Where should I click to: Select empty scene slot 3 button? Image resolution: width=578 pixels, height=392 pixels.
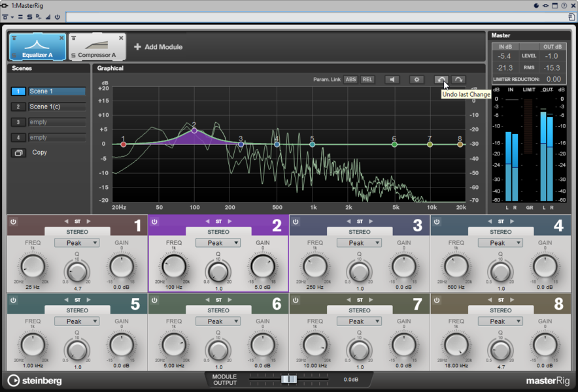point(18,122)
